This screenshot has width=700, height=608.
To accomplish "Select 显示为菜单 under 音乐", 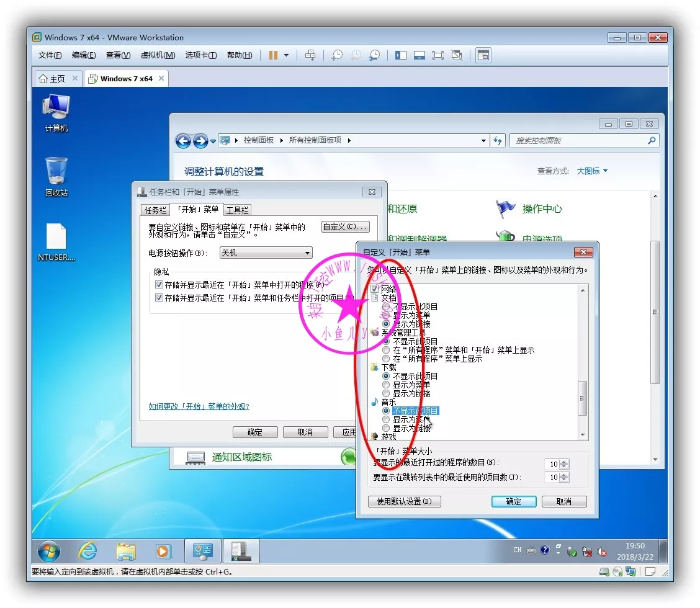I will 386,420.
